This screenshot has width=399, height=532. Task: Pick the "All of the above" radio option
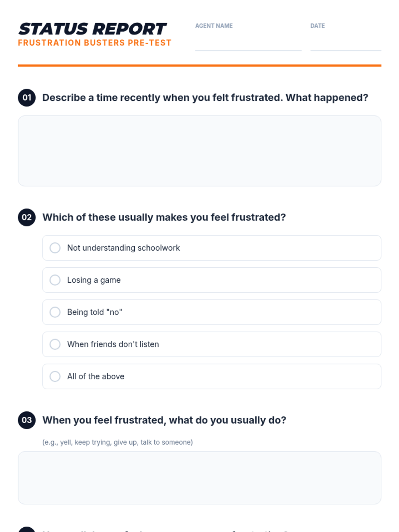point(55,376)
